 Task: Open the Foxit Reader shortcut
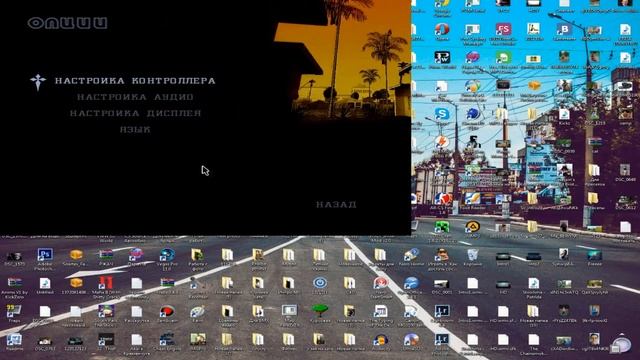pyautogui.click(x=473, y=201)
